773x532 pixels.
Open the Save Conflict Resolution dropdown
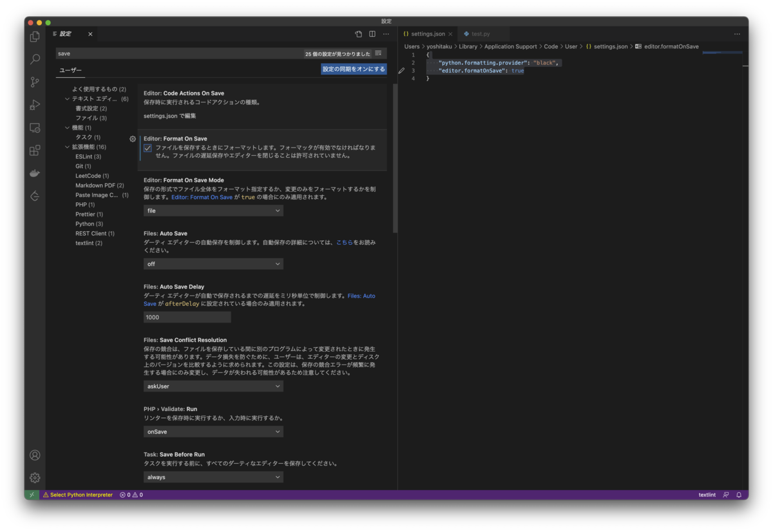(213, 386)
